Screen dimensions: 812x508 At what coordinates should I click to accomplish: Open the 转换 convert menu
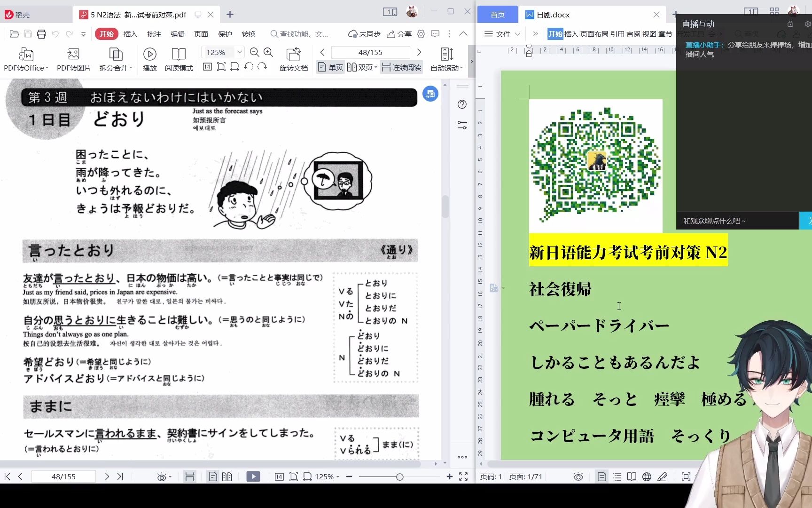[x=249, y=34]
